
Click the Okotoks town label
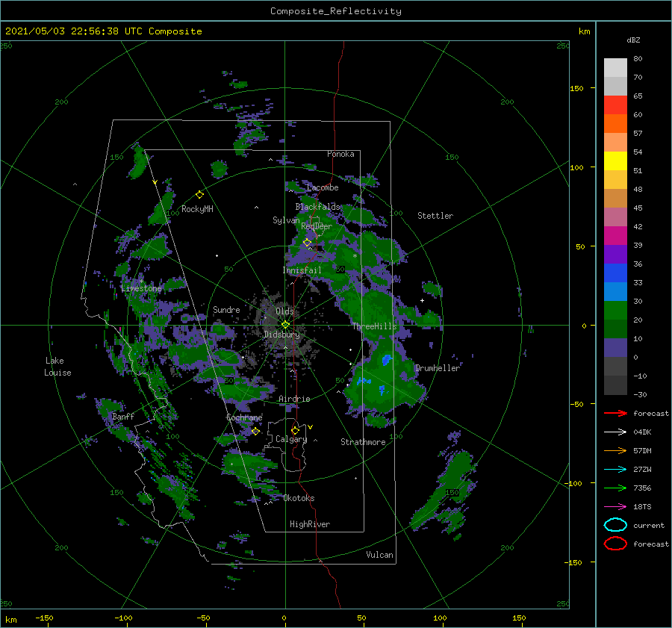click(x=299, y=498)
